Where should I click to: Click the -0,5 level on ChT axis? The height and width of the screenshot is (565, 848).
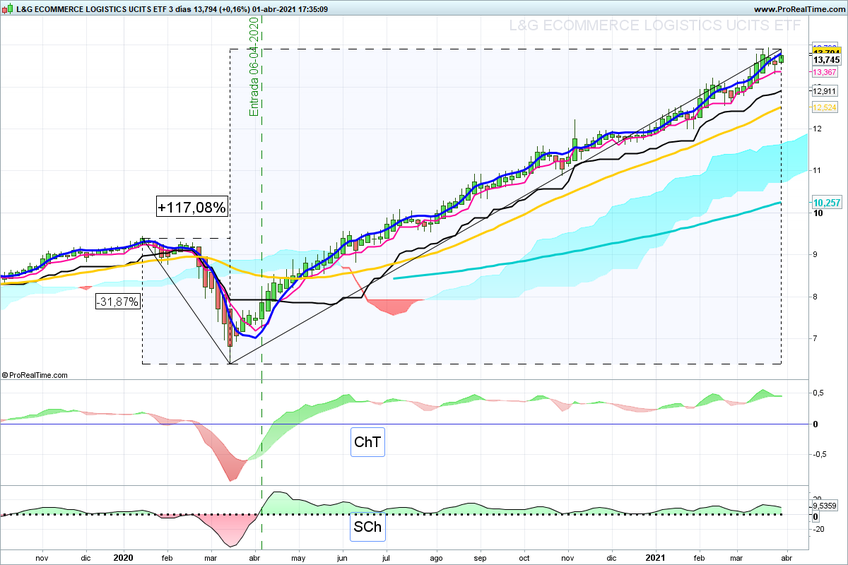pyautogui.click(x=819, y=454)
